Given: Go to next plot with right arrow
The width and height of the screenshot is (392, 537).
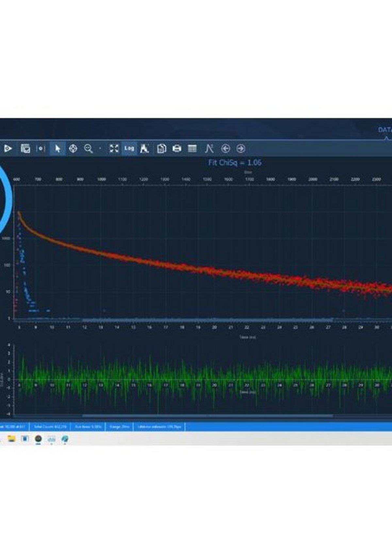Looking at the screenshot, I should [x=241, y=149].
